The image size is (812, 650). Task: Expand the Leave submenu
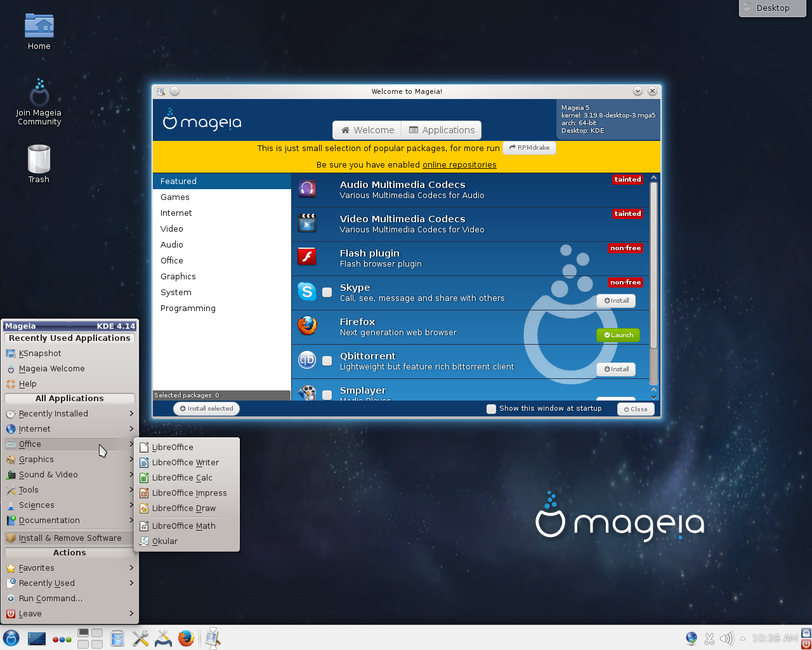(70, 614)
